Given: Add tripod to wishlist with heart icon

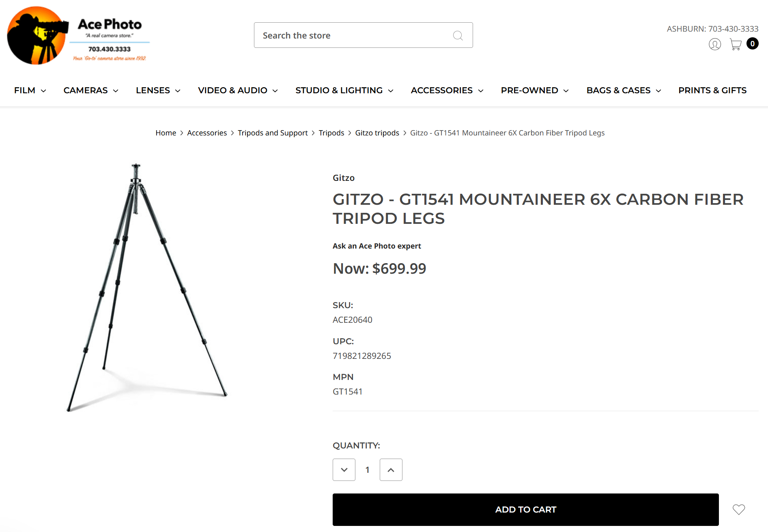Looking at the screenshot, I should tap(738, 509).
